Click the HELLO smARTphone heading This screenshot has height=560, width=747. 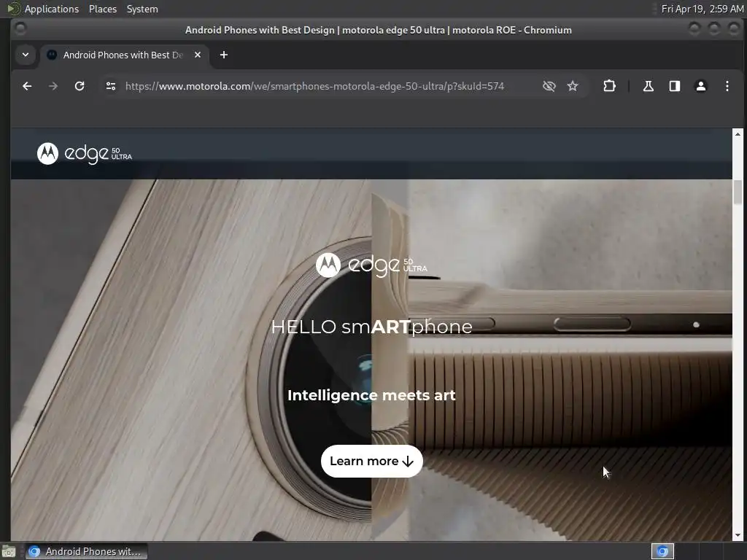tap(371, 327)
